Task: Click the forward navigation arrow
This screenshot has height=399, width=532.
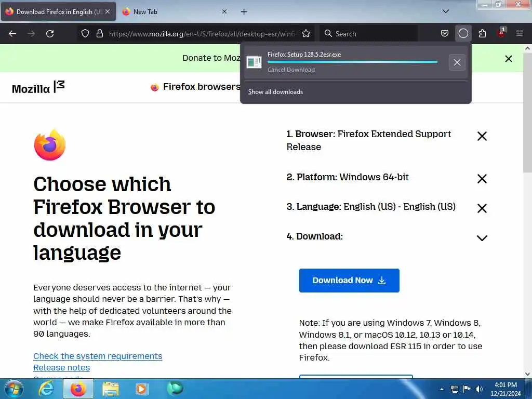Action: pos(31,34)
